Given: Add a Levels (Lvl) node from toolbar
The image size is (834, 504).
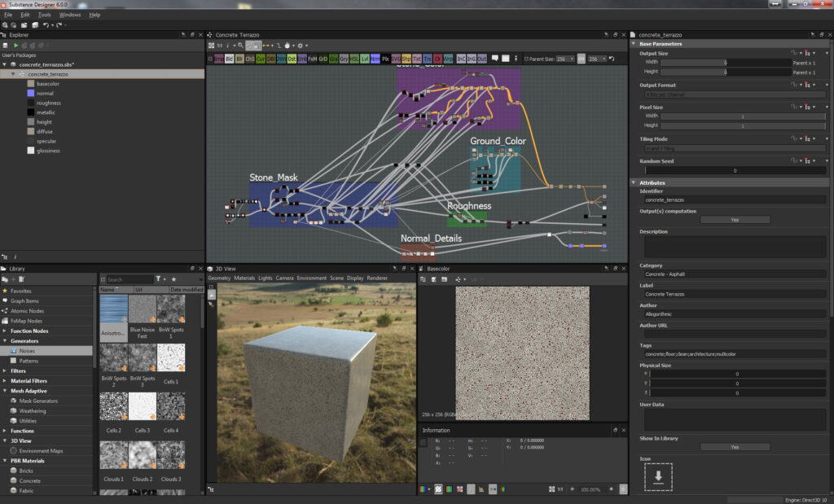Looking at the screenshot, I should click(364, 59).
